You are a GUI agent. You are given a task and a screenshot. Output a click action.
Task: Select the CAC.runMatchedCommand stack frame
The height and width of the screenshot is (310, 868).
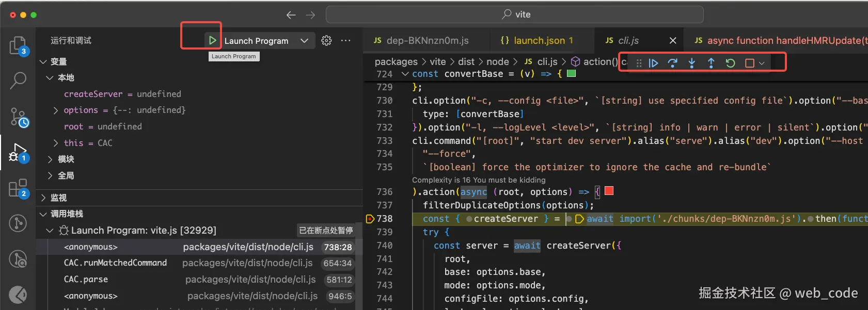tap(115, 263)
